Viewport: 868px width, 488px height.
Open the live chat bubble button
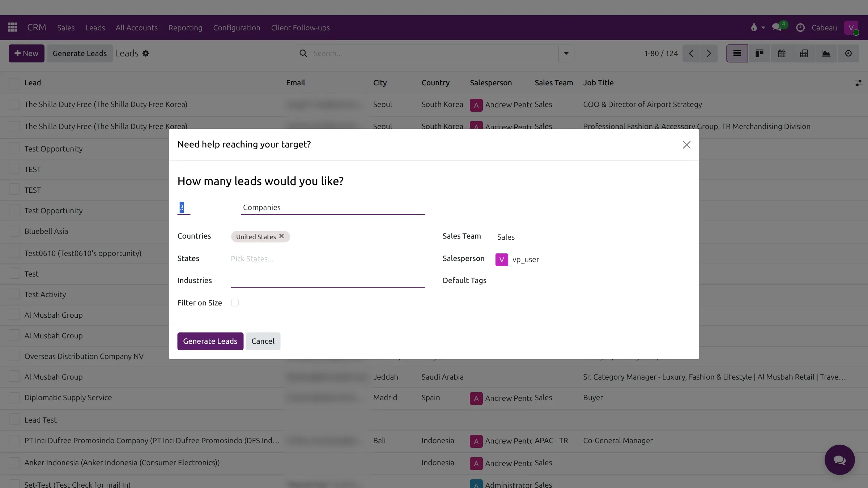pos(839,460)
